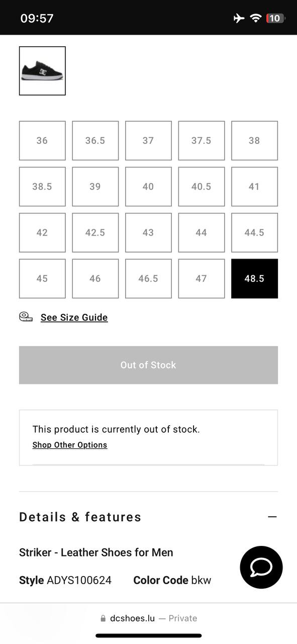Choose size 44 option
This screenshot has height=644, width=297.
click(x=202, y=232)
